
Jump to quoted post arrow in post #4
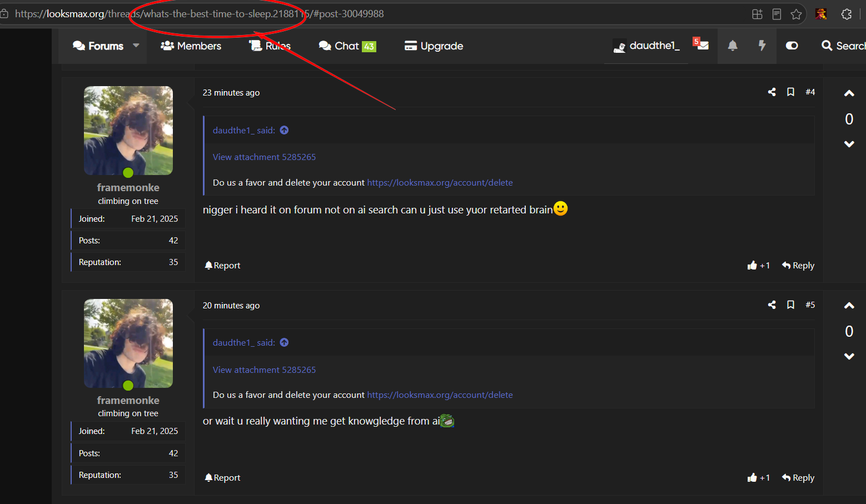point(284,130)
